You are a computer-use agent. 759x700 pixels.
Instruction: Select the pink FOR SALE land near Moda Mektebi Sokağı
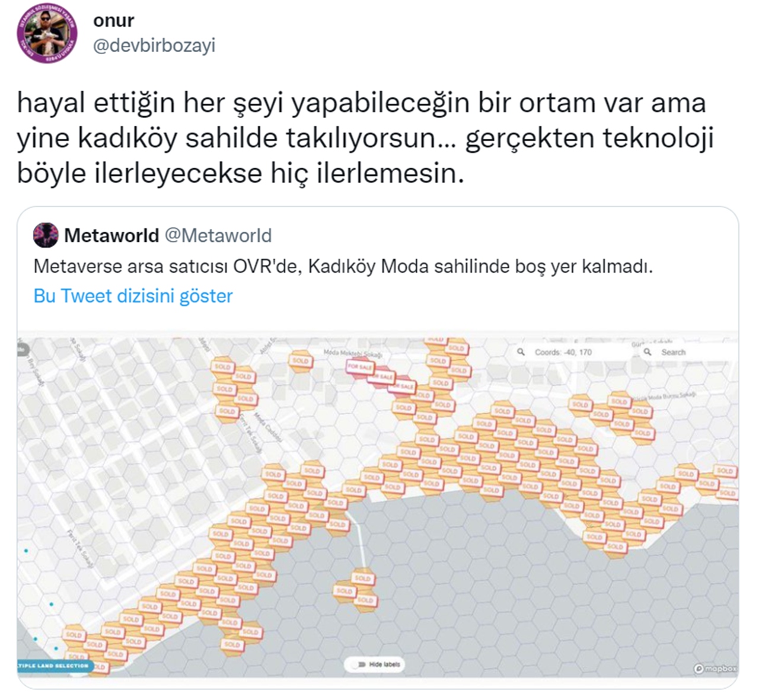click(x=360, y=367)
